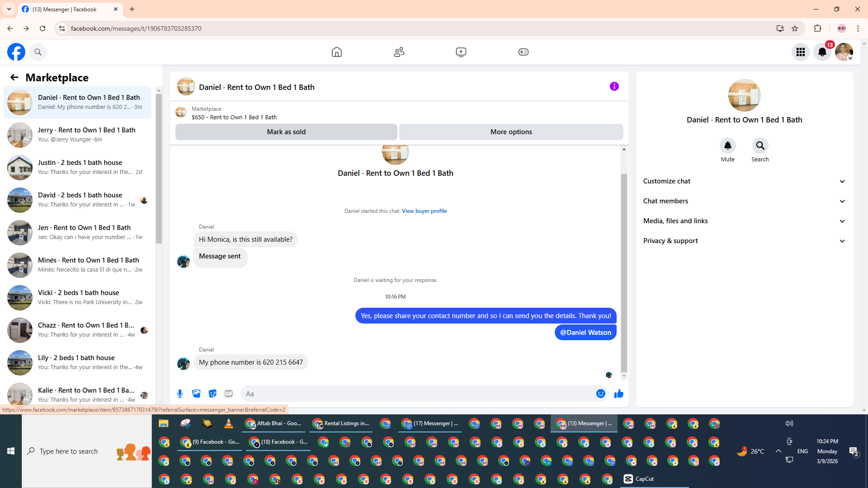Click the voice clip microphone icon

pos(180,394)
